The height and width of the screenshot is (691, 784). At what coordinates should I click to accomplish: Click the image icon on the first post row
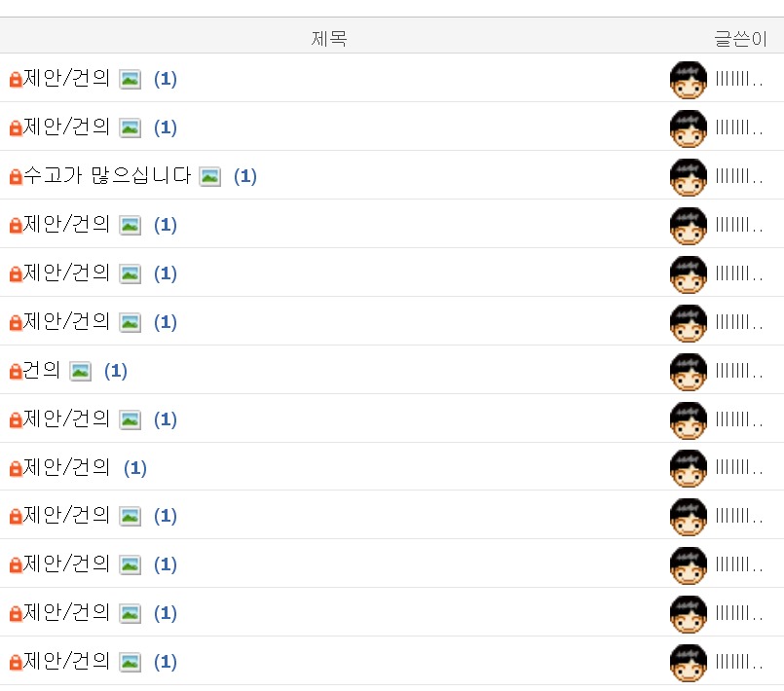point(130,80)
